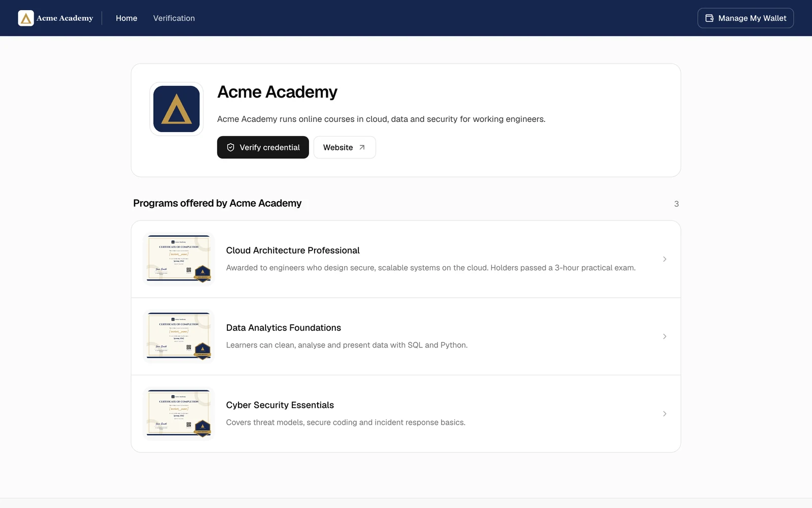The image size is (812, 508).
Task: Click the external arrow icon beside Website
Action: (362, 147)
